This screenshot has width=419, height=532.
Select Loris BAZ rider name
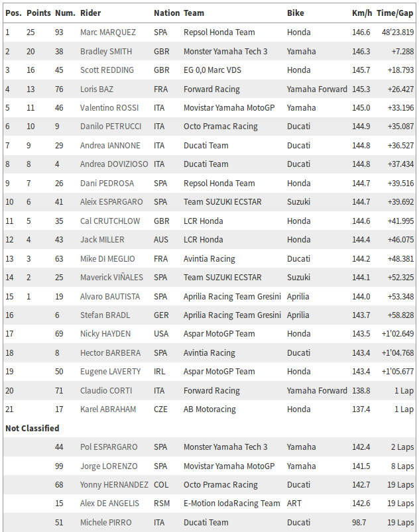pos(96,89)
